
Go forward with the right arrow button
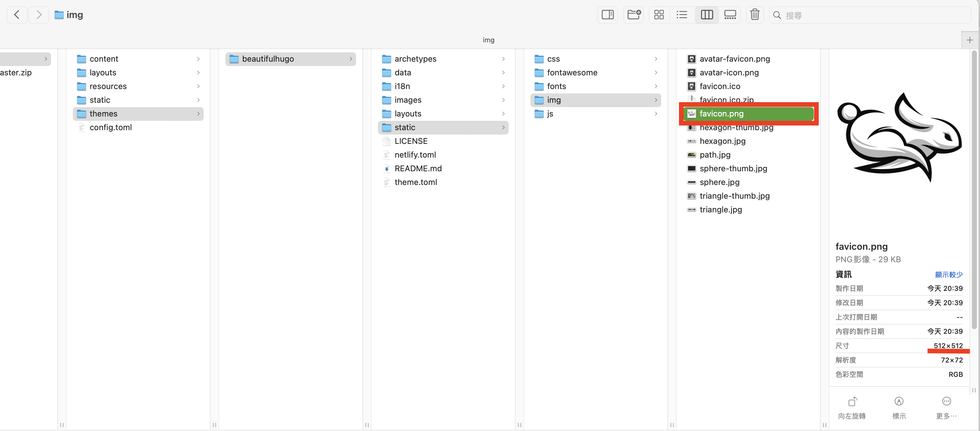tap(39, 15)
